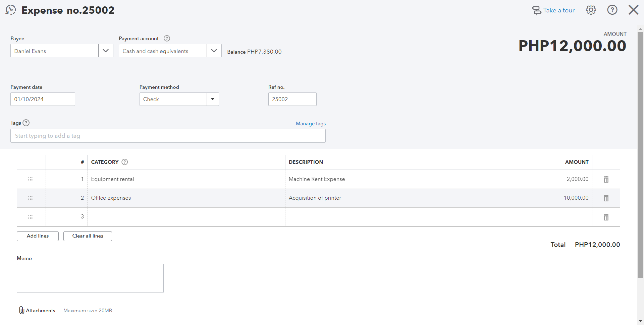Viewport: 644px width, 325px height.
Task: Close the expense form
Action: pos(634,10)
